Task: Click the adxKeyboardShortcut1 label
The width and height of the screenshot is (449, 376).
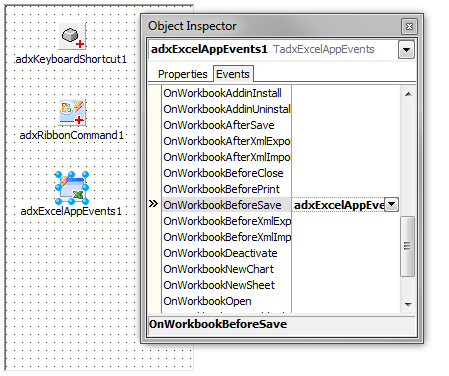Action: 71,59
